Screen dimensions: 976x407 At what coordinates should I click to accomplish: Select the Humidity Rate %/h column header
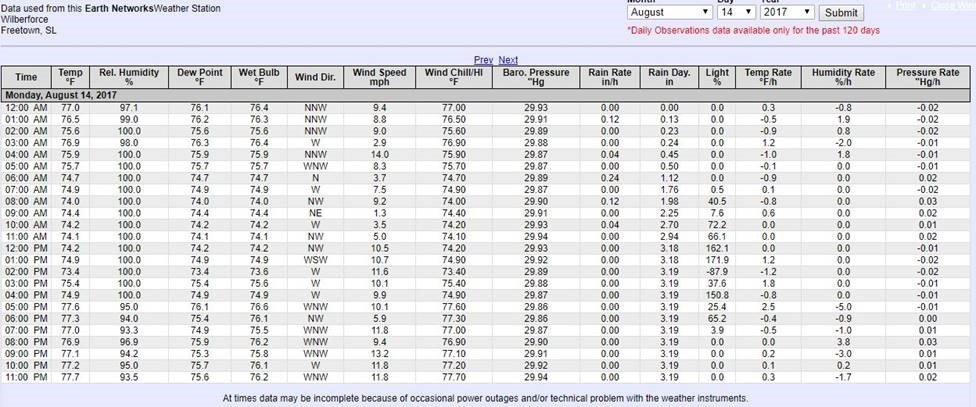(x=843, y=77)
